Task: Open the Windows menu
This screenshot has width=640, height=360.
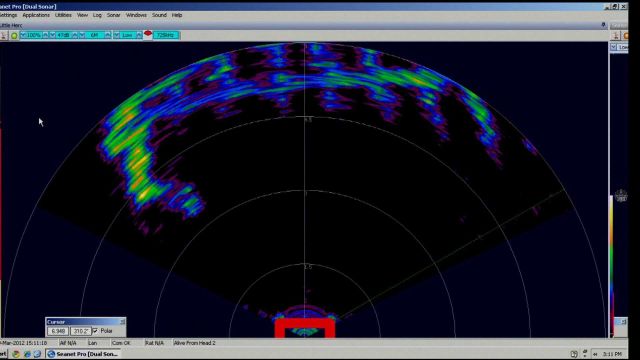Action: [x=136, y=15]
